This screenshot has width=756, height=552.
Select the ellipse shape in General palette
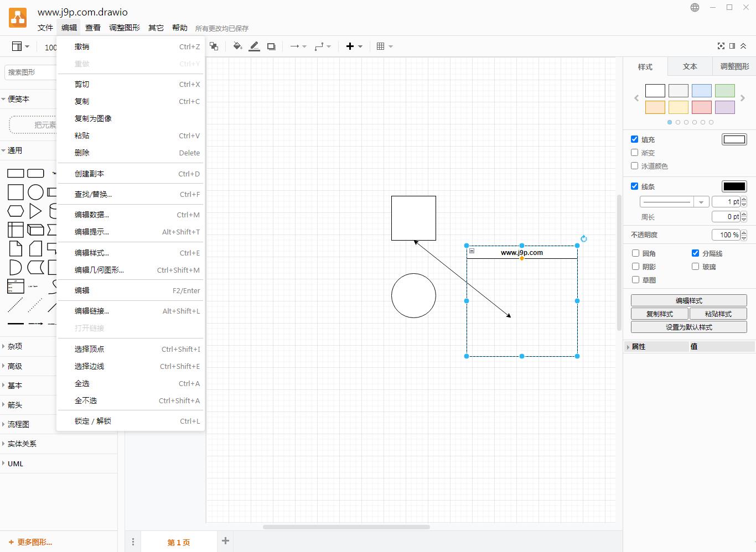click(35, 192)
